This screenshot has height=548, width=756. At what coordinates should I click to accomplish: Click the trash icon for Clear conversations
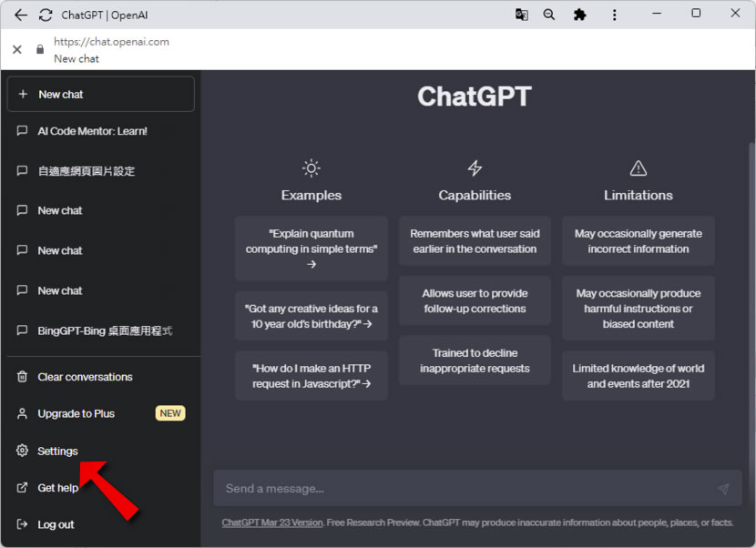(x=22, y=377)
